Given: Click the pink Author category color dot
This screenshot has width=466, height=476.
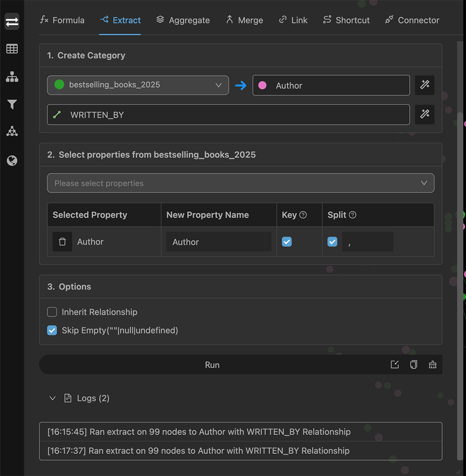Looking at the screenshot, I should tap(262, 85).
